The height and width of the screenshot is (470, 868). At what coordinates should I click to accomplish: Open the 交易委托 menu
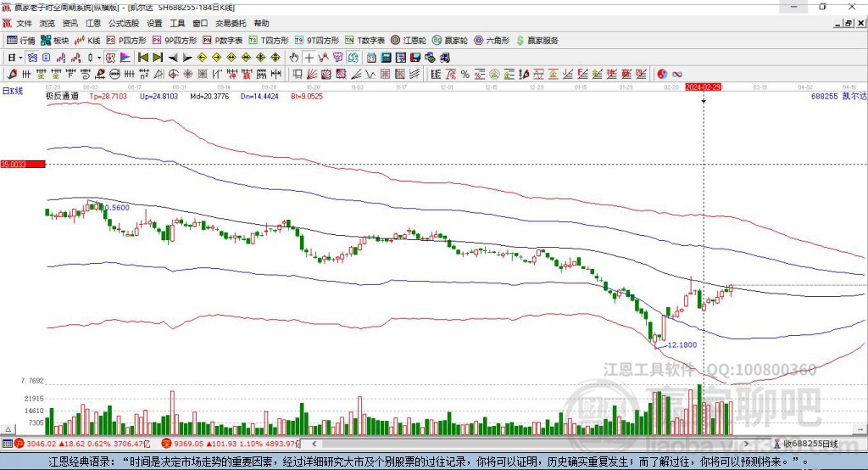(231, 23)
